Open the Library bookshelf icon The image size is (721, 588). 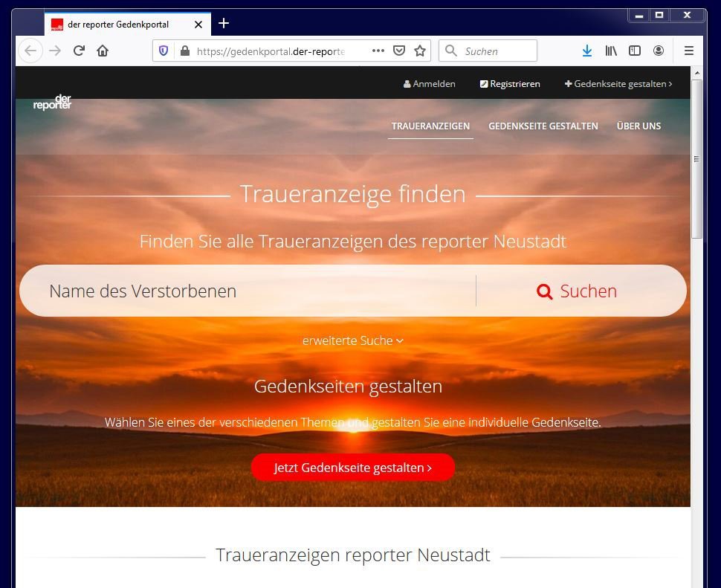[611, 51]
